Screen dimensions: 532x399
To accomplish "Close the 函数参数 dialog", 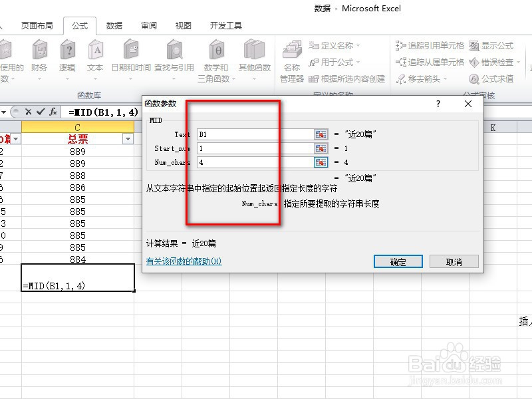I will (468, 104).
